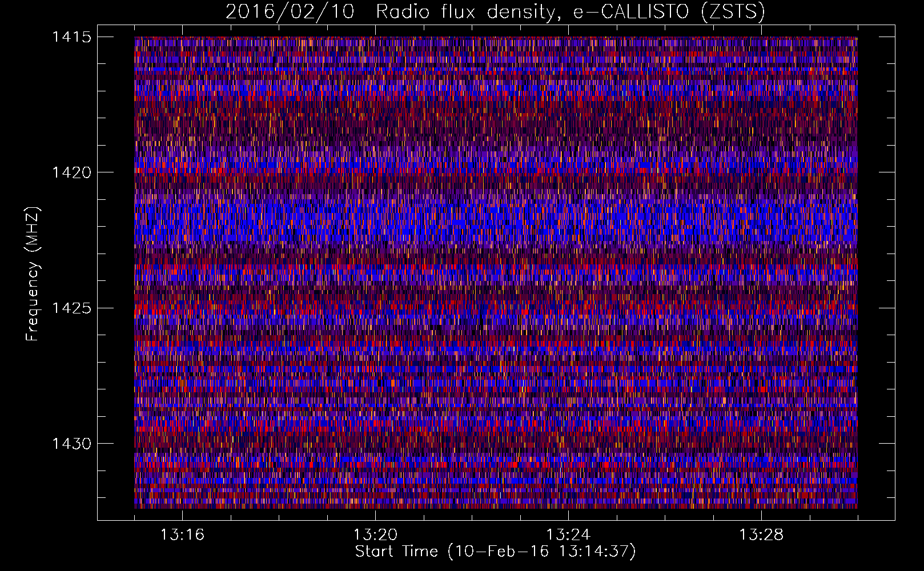Click the '1425' frequency axis label
Viewport: 924px width, 571px height.
click(x=72, y=308)
